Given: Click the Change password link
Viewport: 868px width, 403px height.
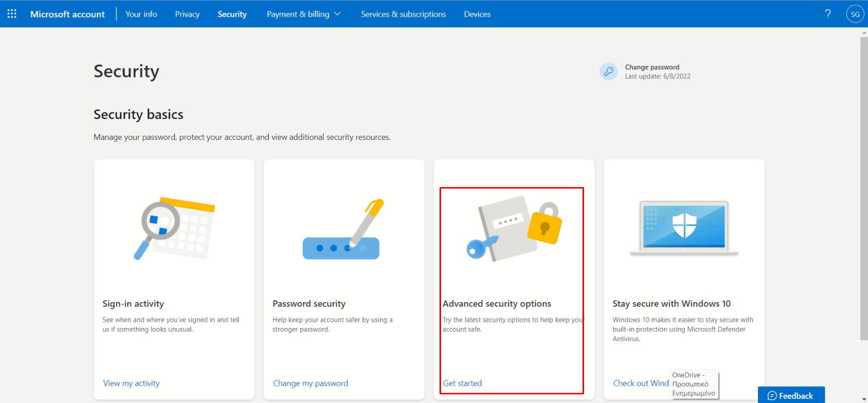Looking at the screenshot, I should coord(652,67).
